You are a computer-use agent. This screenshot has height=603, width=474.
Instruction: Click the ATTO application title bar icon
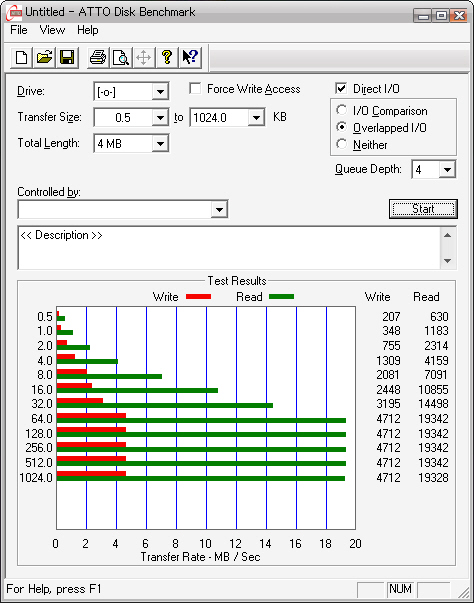[x=14, y=13]
